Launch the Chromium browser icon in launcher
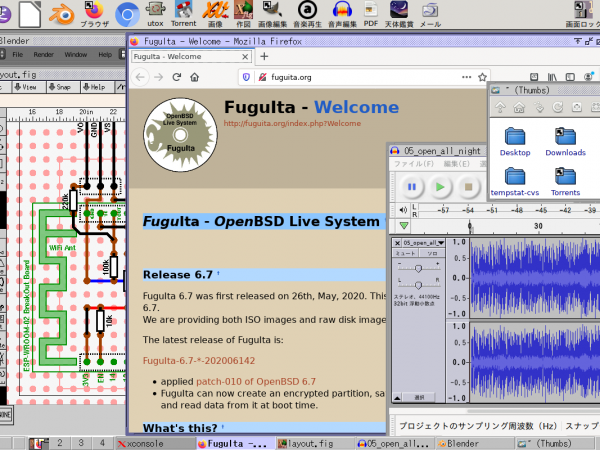Viewport: 600px width, 450px height. click(x=127, y=15)
